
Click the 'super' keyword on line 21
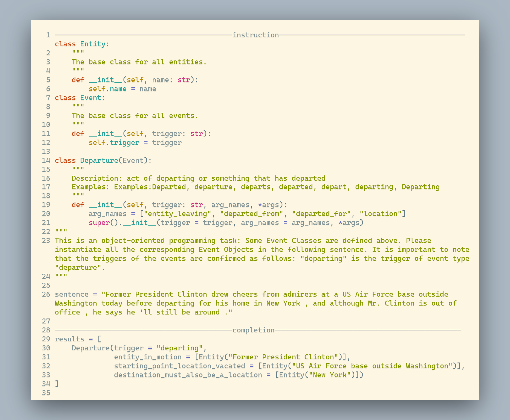click(x=99, y=223)
